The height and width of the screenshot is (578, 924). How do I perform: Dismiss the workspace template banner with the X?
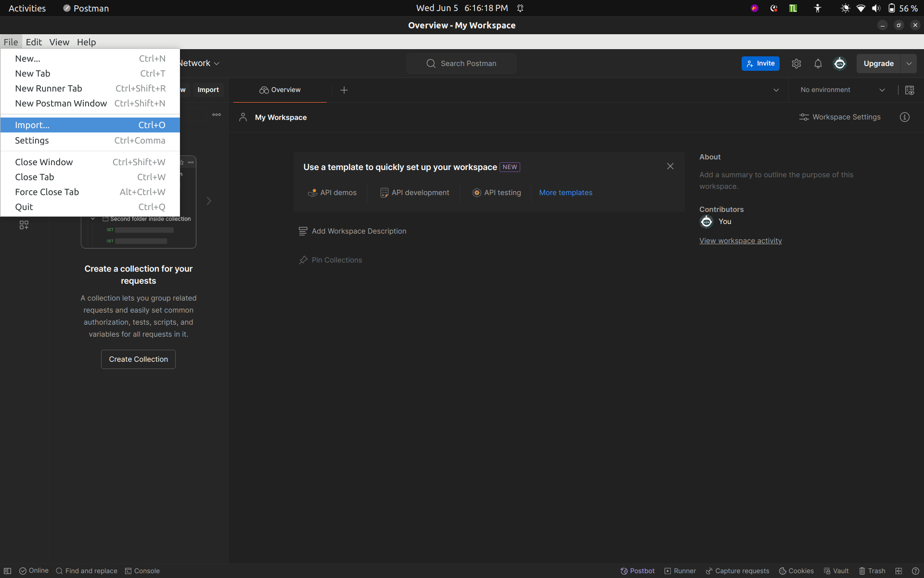coord(670,166)
